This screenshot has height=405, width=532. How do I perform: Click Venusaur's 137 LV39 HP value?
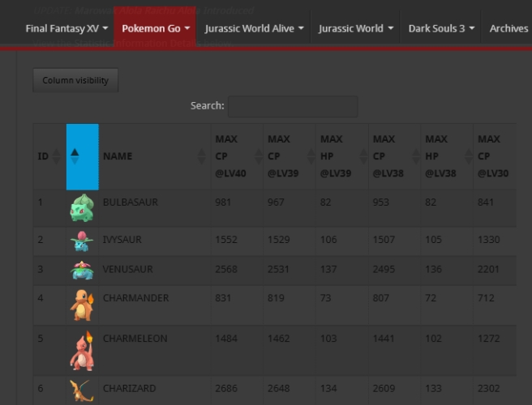pos(328,270)
